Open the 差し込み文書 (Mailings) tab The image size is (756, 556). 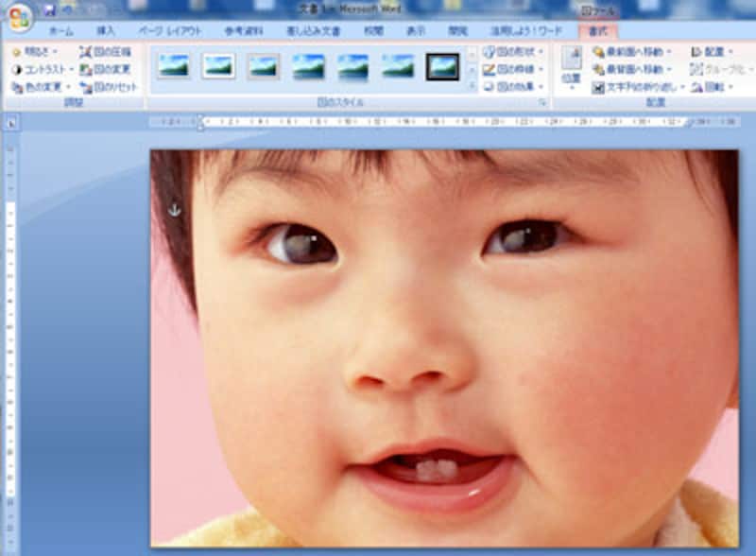coord(314,31)
